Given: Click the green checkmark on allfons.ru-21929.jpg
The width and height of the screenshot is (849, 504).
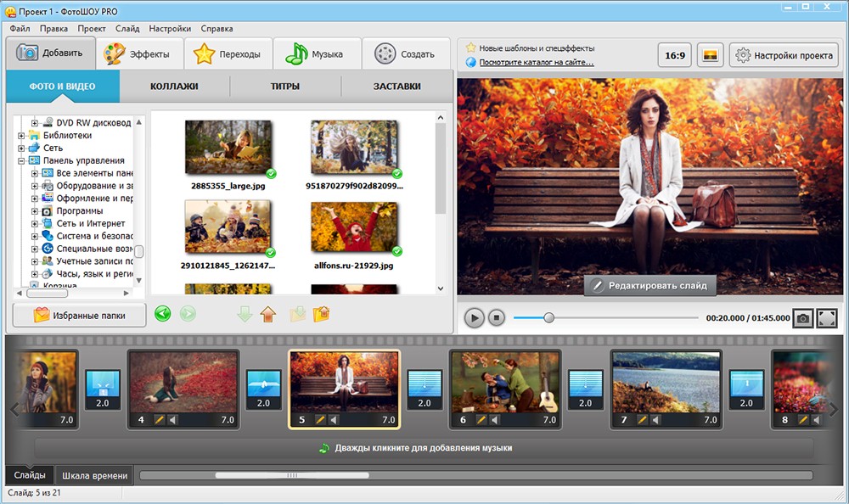Looking at the screenshot, I should pyautogui.click(x=396, y=251).
